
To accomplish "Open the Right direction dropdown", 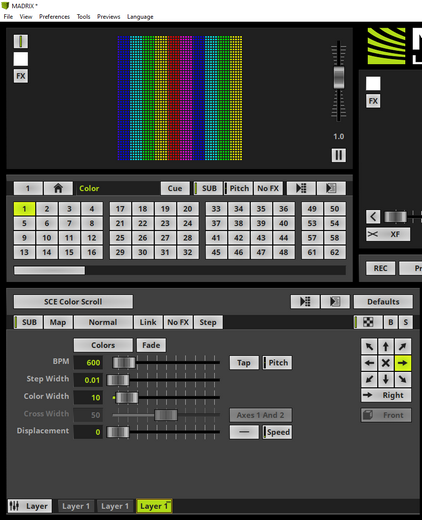I will coord(386,395).
